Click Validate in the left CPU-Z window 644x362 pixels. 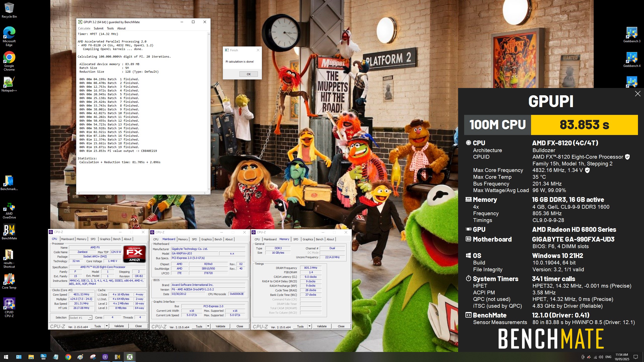(x=119, y=326)
